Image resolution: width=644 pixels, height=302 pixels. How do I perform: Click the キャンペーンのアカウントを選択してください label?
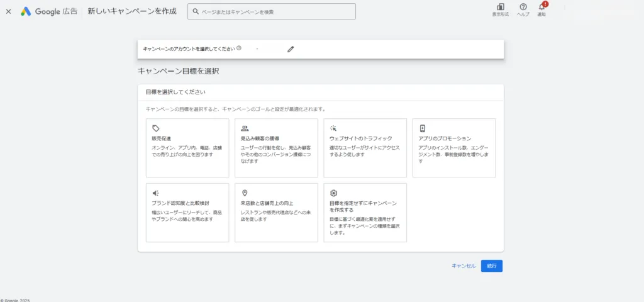click(x=189, y=48)
